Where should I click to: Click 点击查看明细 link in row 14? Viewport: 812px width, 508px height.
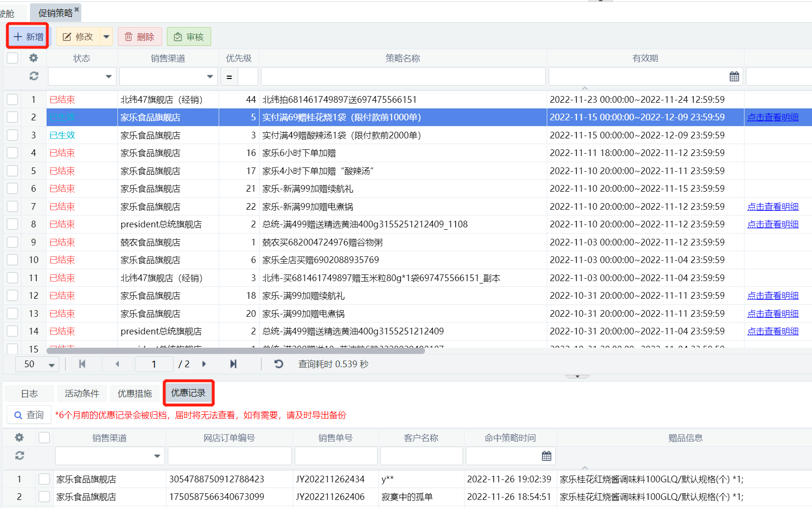(773, 331)
